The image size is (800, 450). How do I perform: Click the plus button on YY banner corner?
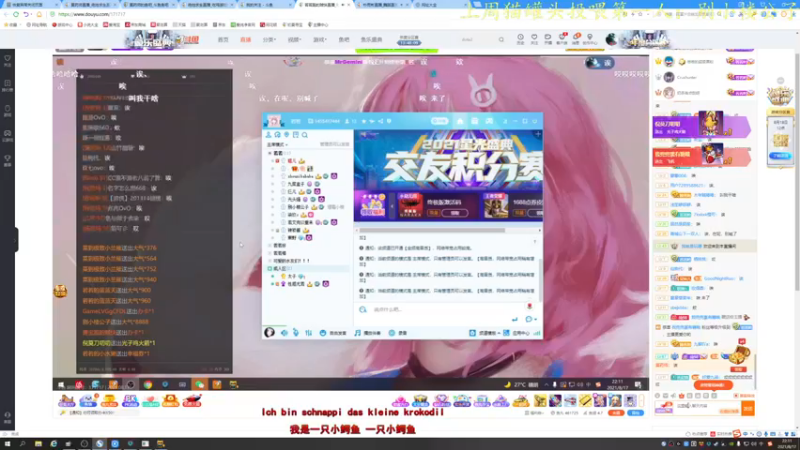[x=538, y=134]
